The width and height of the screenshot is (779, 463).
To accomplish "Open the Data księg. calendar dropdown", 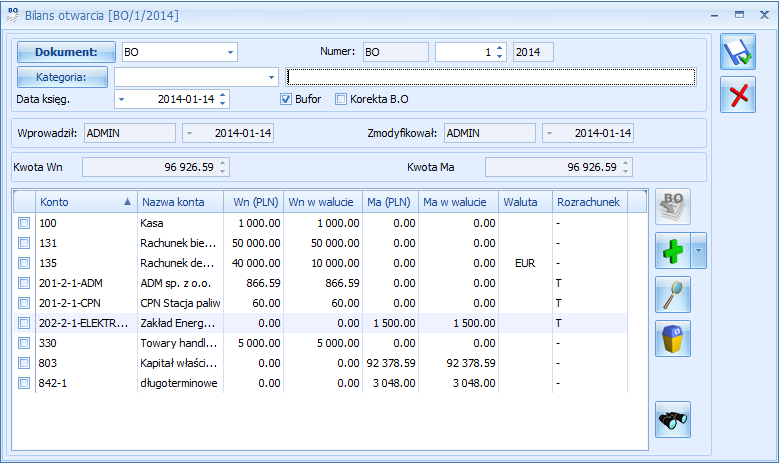I will point(121,99).
